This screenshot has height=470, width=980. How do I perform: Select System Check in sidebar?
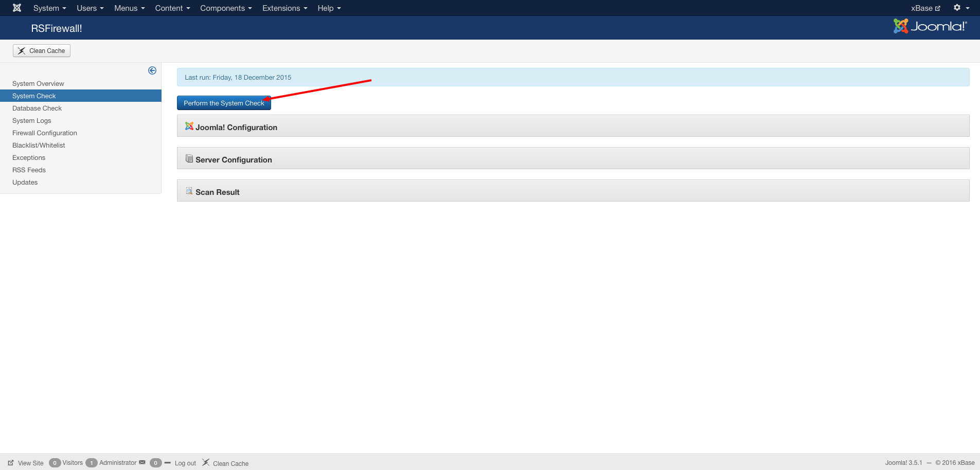pyautogui.click(x=81, y=96)
